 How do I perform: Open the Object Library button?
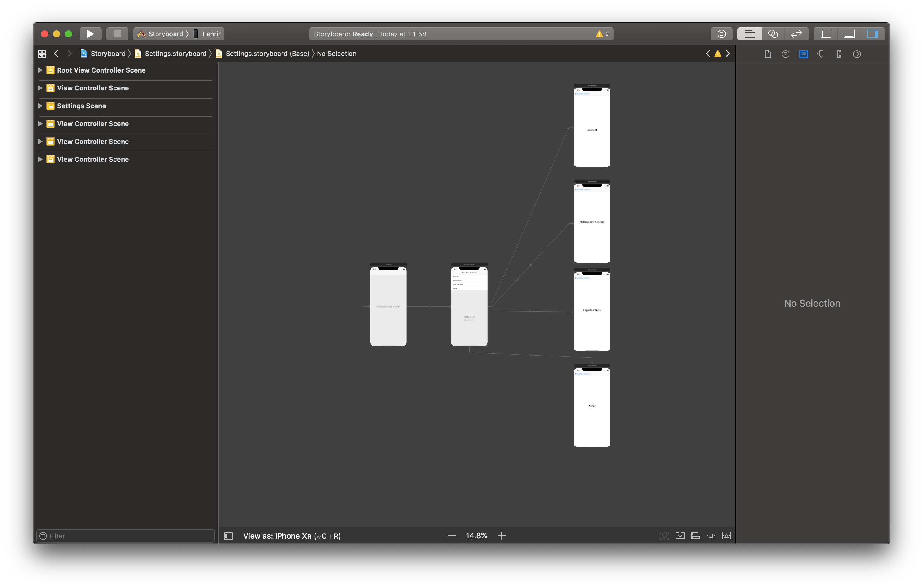pos(721,34)
